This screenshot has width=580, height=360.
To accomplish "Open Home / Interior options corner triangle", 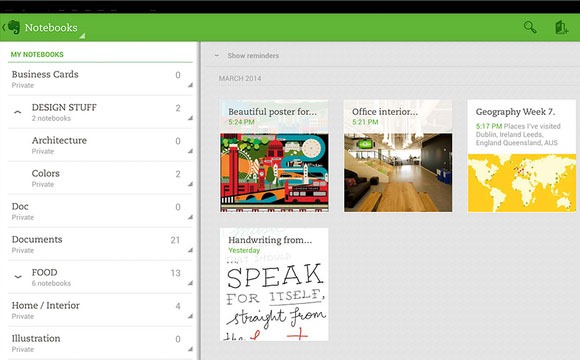I will (x=190, y=316).
